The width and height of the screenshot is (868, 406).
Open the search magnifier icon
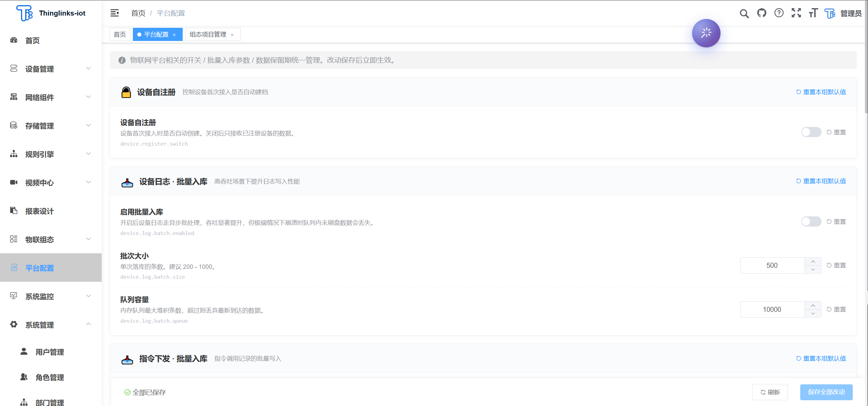[744, 13]
